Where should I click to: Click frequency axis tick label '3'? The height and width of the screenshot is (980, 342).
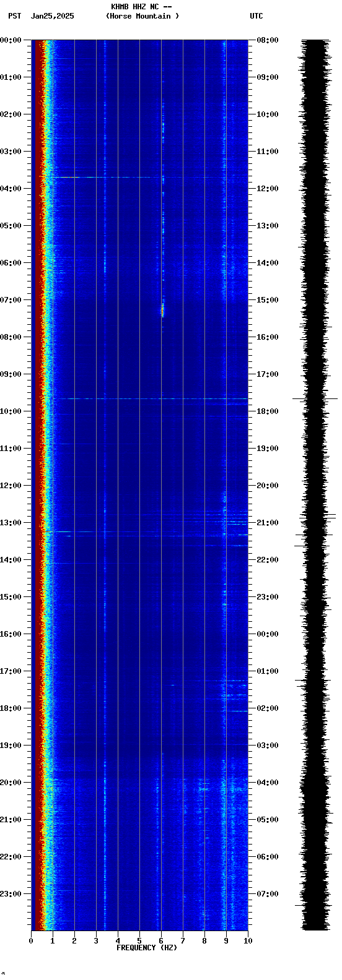[x=96, y=941]
